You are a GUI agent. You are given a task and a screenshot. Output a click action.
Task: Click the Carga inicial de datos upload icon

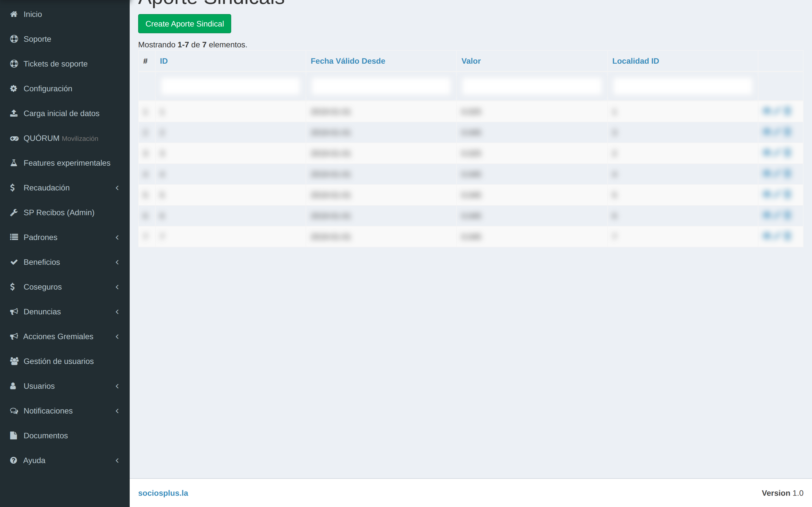coord(14,113)
